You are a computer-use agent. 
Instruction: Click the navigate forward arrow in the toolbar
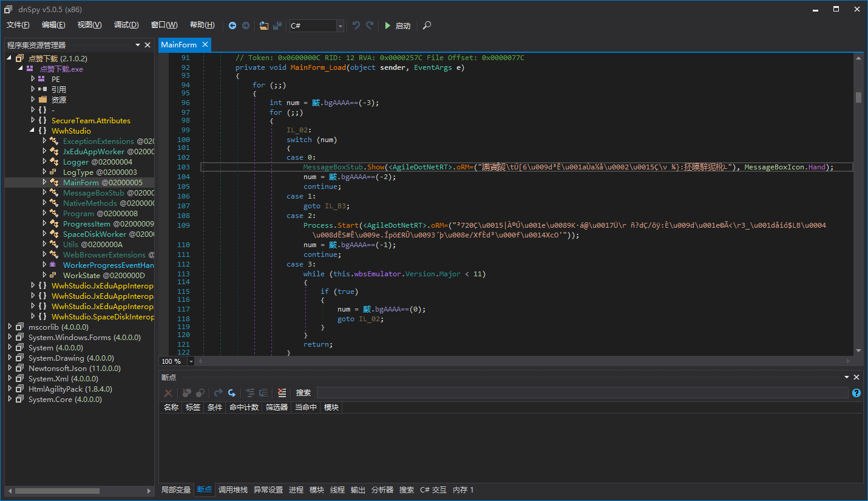[245, 25]
